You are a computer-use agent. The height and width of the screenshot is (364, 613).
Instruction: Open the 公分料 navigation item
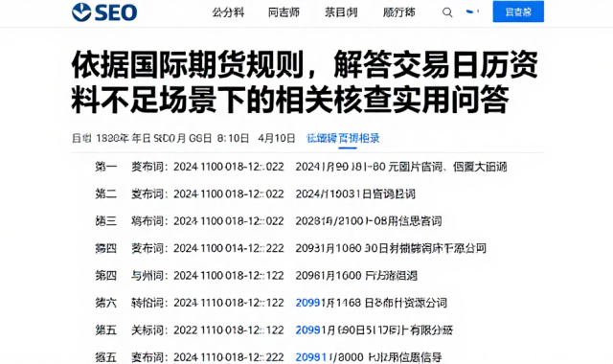(x=228, y=12)
